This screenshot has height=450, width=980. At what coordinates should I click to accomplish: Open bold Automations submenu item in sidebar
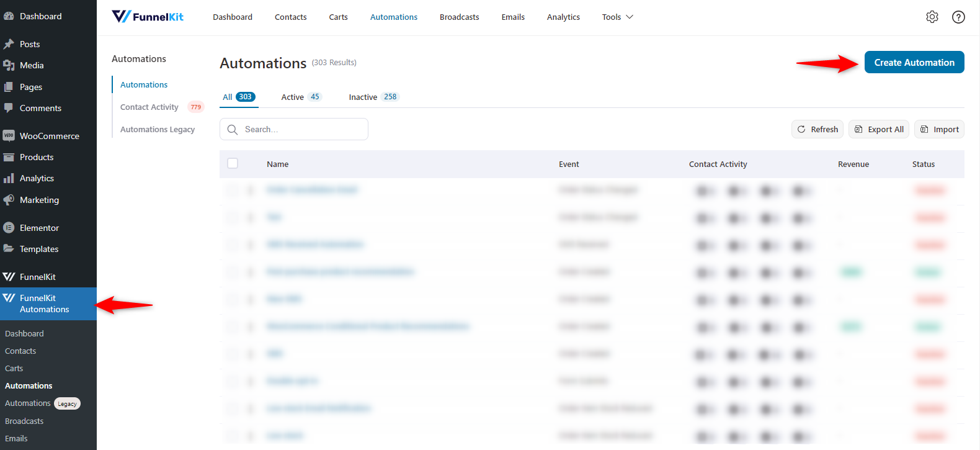[x=29, y=385]
